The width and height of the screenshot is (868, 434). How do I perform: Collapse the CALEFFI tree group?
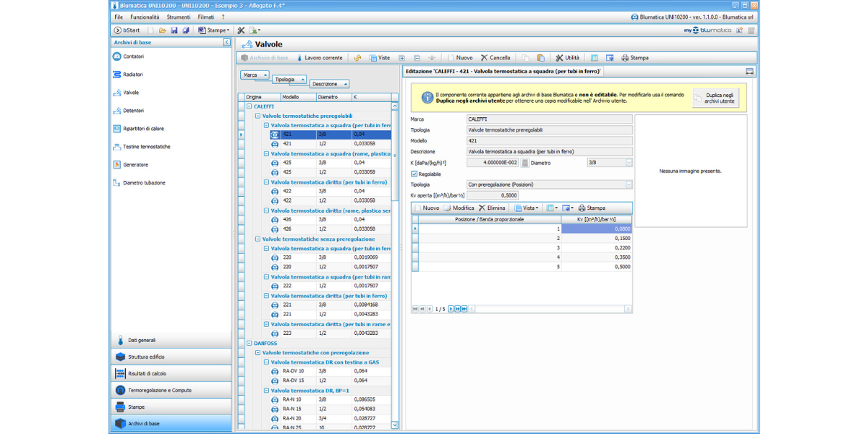click(x=250, y=106)
